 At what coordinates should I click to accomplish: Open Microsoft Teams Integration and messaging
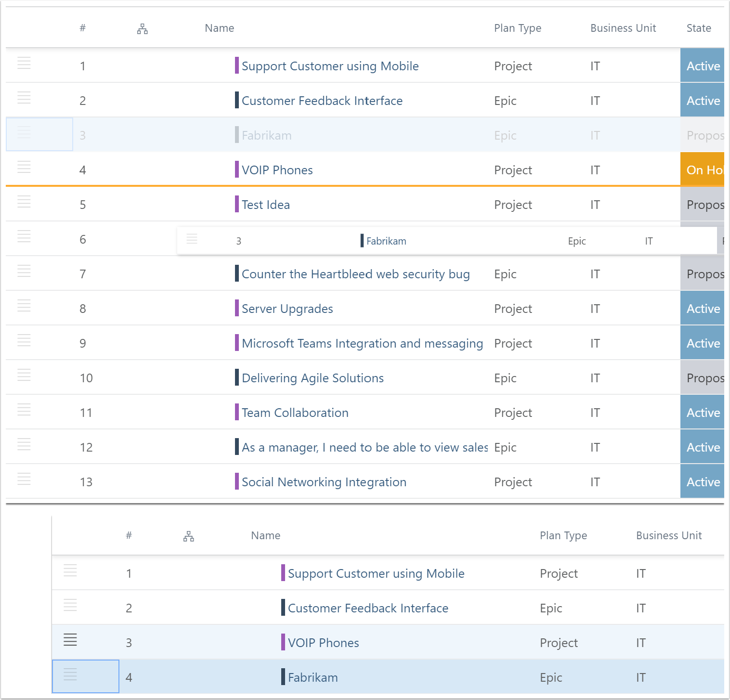363,343
